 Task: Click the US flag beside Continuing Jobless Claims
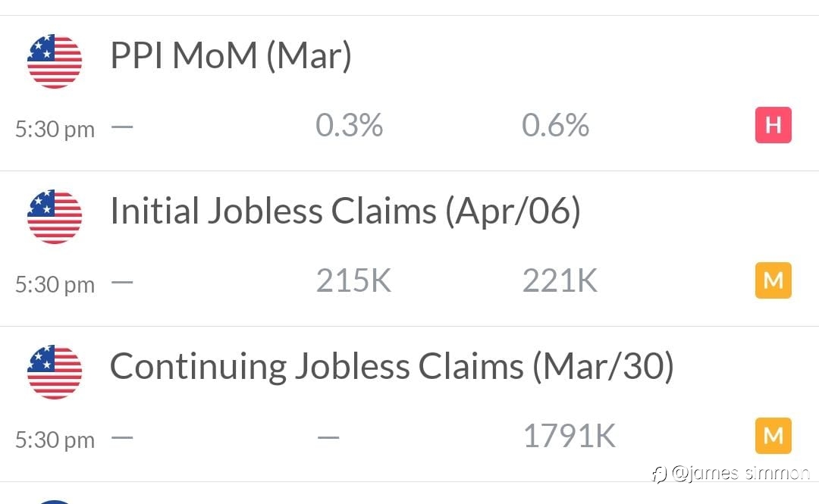click(55, 372)
